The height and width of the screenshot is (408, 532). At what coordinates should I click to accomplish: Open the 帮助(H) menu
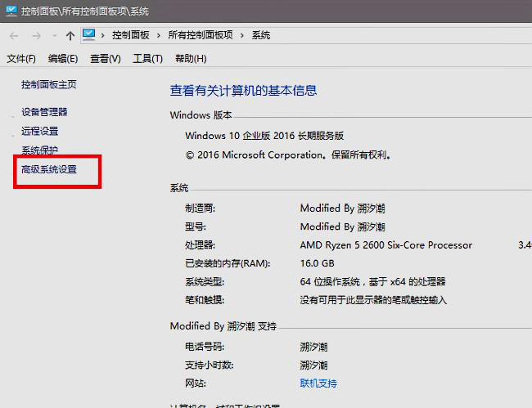[191, 59]
